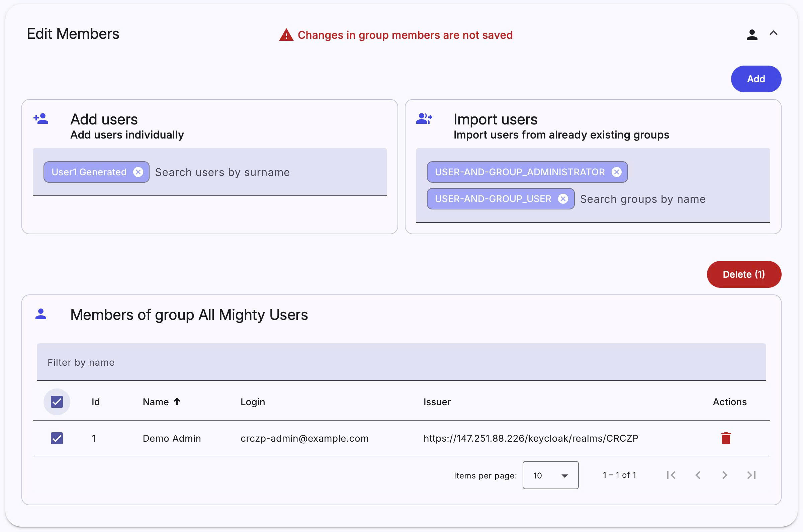Image resolution: width=803 pixels, height=532 pixels.
Task: Delete Demo Admin using the trash icon
Action: pos(726,438)
